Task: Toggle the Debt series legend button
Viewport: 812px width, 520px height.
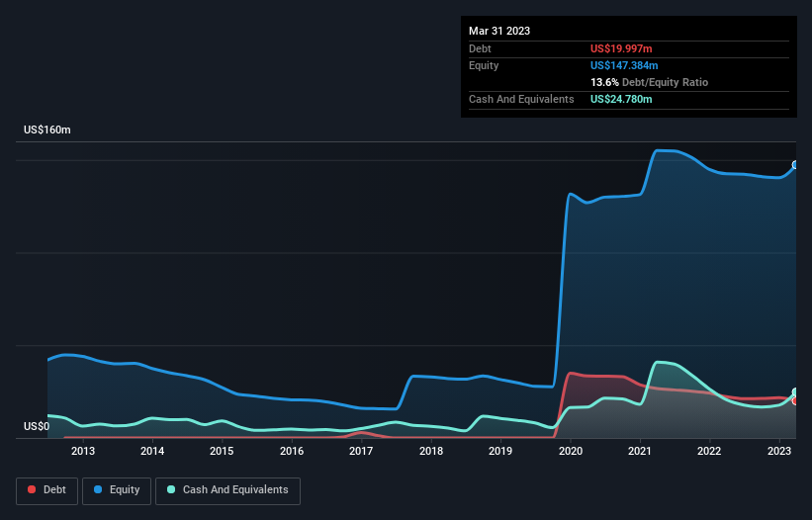Action: [46, 490]
